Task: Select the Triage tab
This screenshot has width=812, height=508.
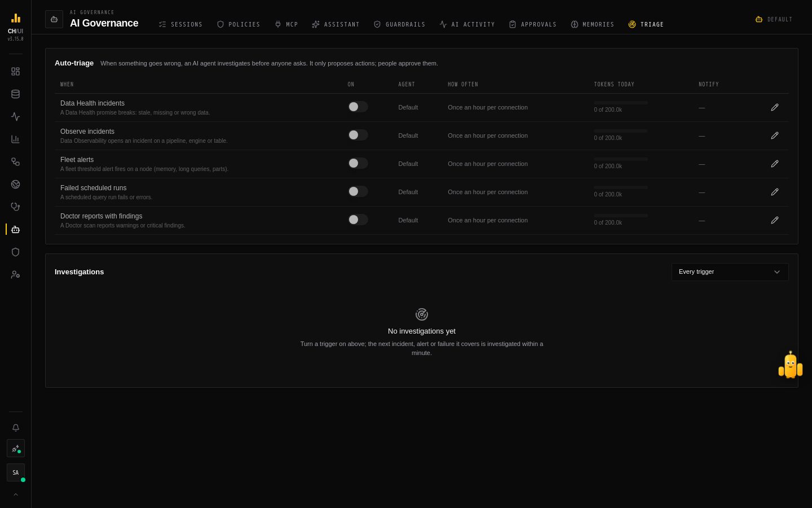Action: click(x=646, y=24)
